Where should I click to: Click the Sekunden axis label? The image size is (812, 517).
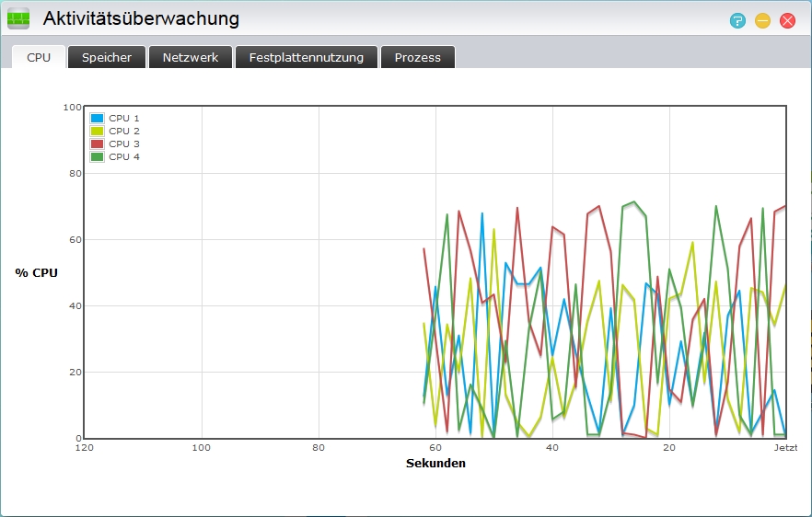pyautogui.click(x=435, y=463)
